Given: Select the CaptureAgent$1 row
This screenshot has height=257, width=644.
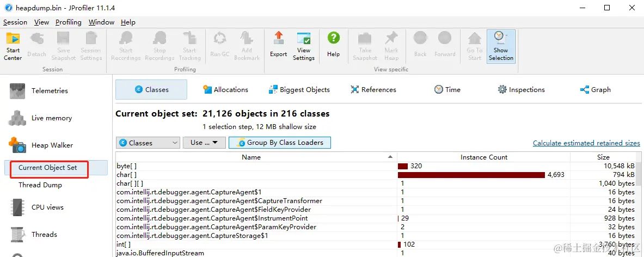Looking at the screenshot, I should (376, 192).
